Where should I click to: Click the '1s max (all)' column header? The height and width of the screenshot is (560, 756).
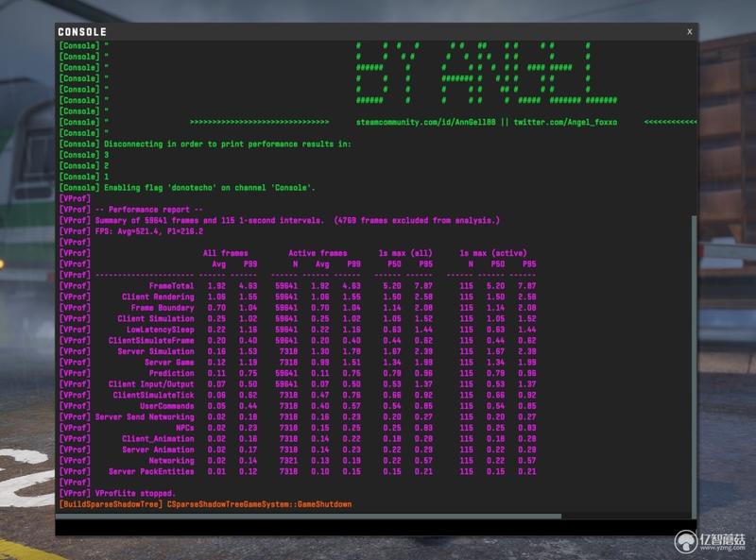405,253
